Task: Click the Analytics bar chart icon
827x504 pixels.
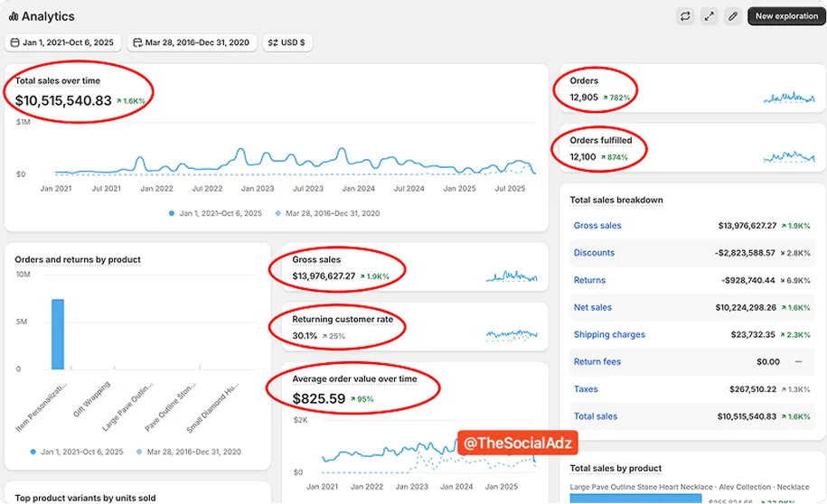Action: coord(14,17)
